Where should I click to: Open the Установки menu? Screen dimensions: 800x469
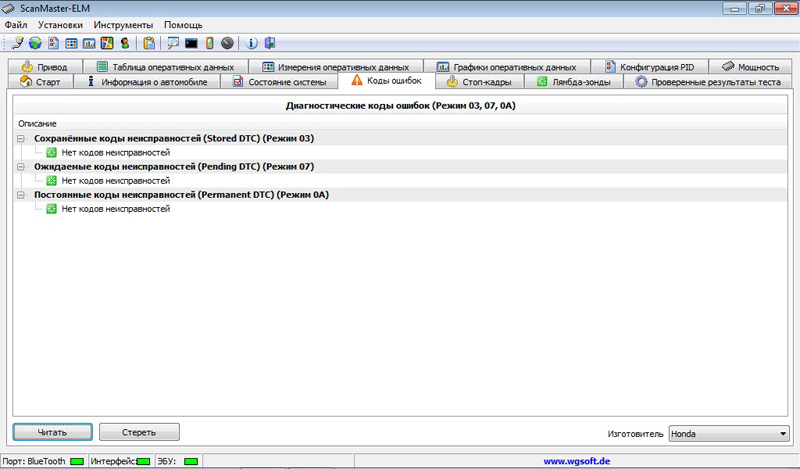click(60, 24)
